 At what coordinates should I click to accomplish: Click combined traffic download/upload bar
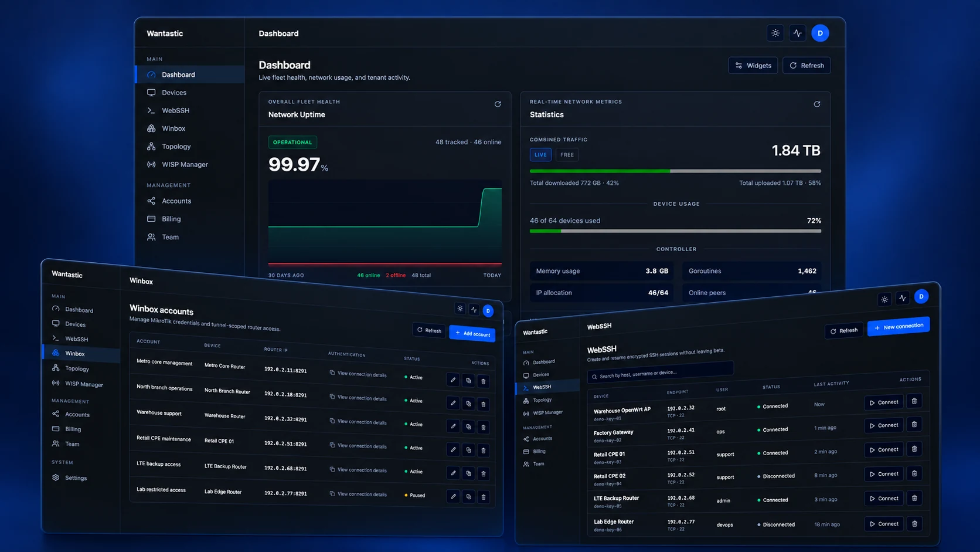[675, 171]
